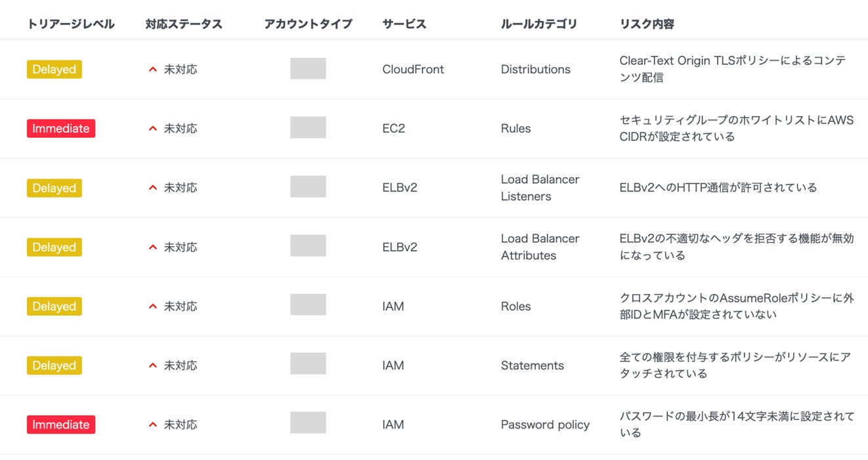Expand status of the Password policy row
868x460 pixels.
(x=153, y=425)
